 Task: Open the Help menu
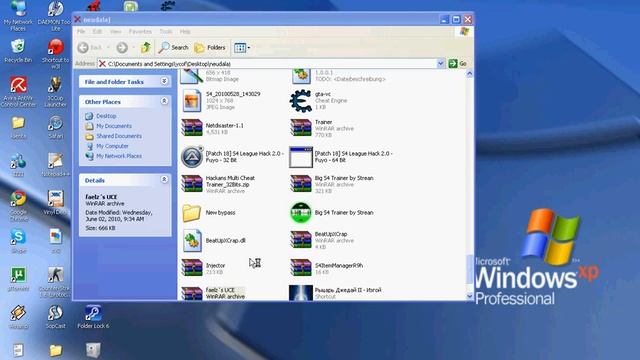click(x=185, y=31)
